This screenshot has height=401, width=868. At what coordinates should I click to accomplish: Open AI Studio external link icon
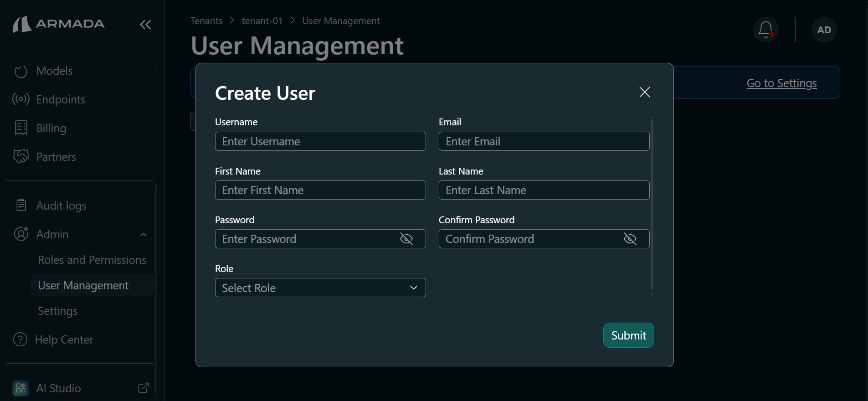[x=143, y=388]
